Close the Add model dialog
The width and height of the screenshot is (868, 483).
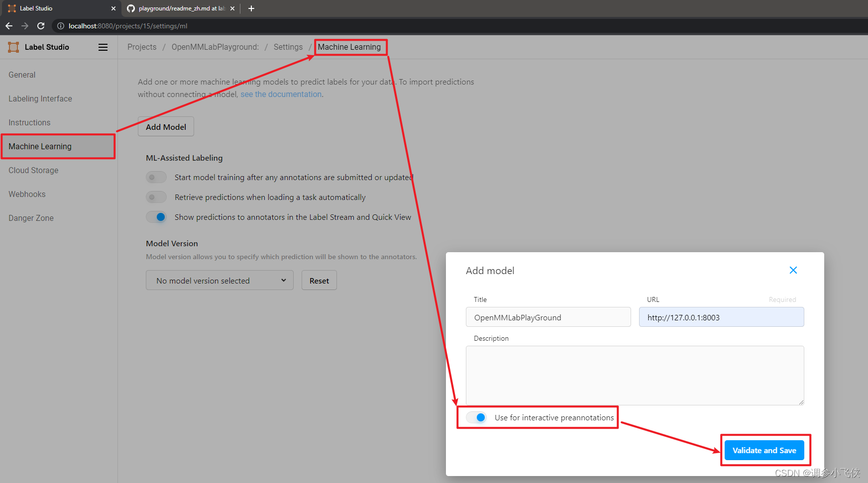(x=793, y=270)
